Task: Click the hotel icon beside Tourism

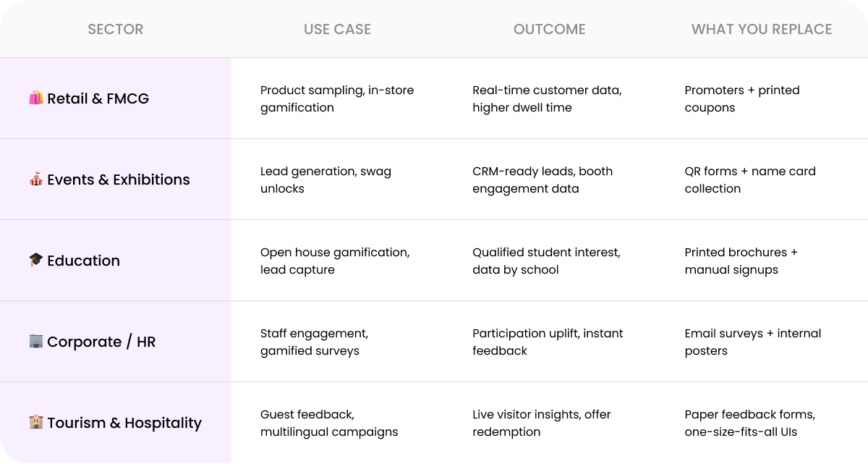Action: pyautogui.click(x=36, y=423)
